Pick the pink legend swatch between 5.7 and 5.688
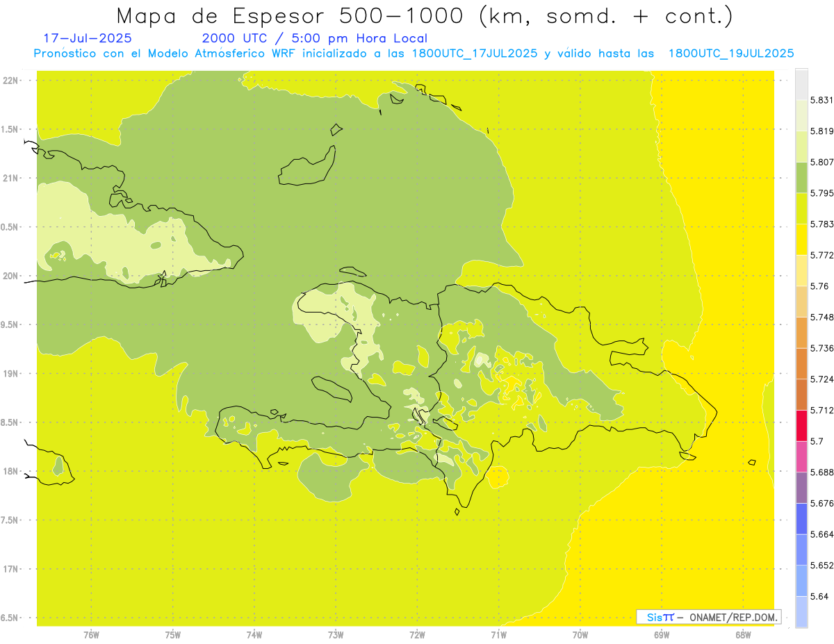 tap(801, 456)
